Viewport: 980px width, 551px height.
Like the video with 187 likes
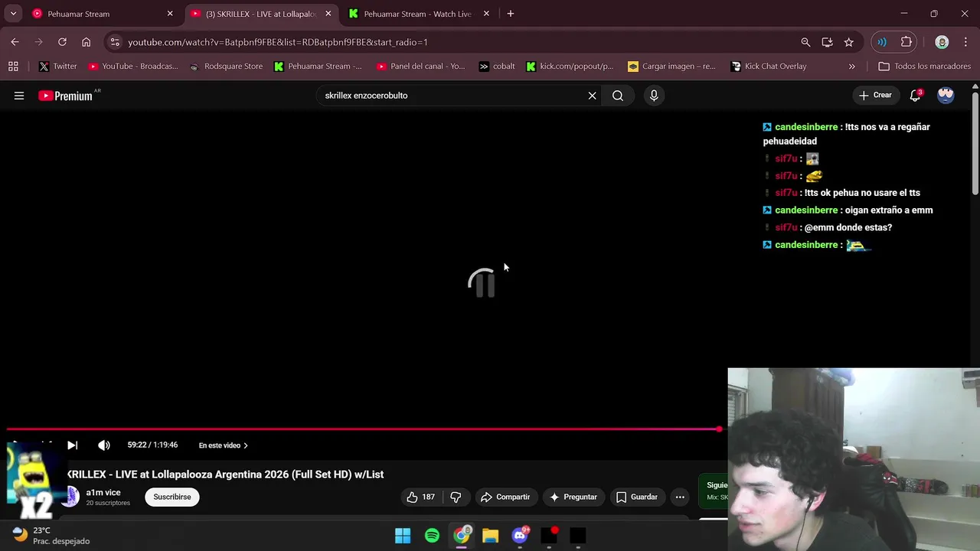420,497
